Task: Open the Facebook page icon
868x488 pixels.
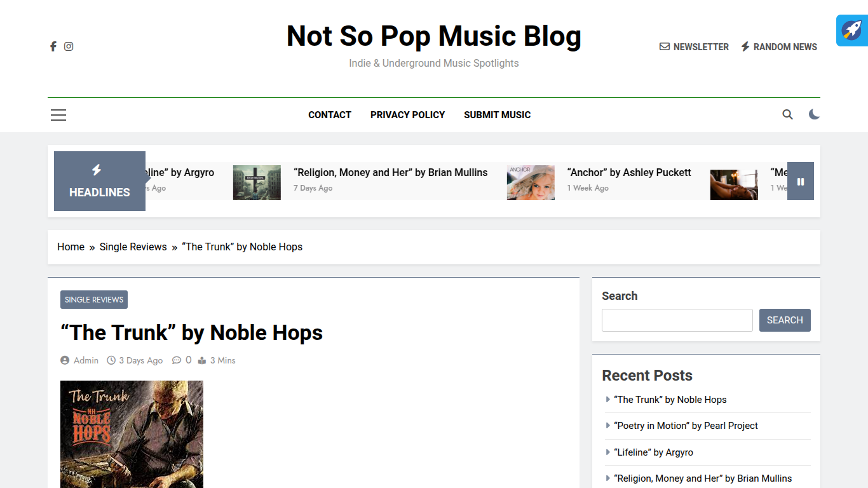Action: pos(53,46)
